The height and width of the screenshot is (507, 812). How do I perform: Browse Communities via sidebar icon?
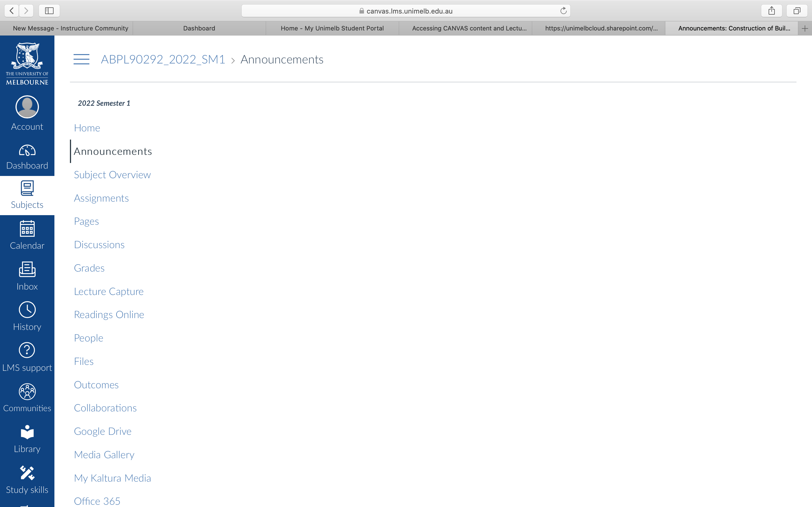point(27,397)
